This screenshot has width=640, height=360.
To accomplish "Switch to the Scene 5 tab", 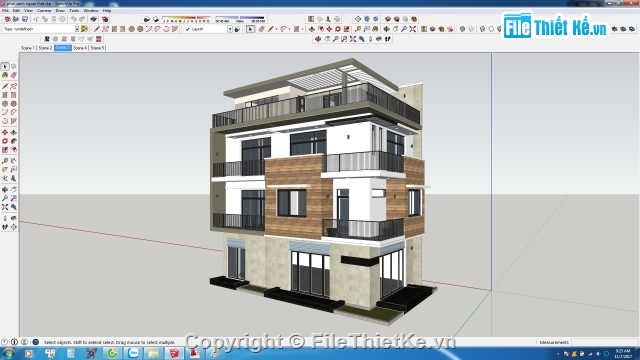I will (x=98, y=48).
